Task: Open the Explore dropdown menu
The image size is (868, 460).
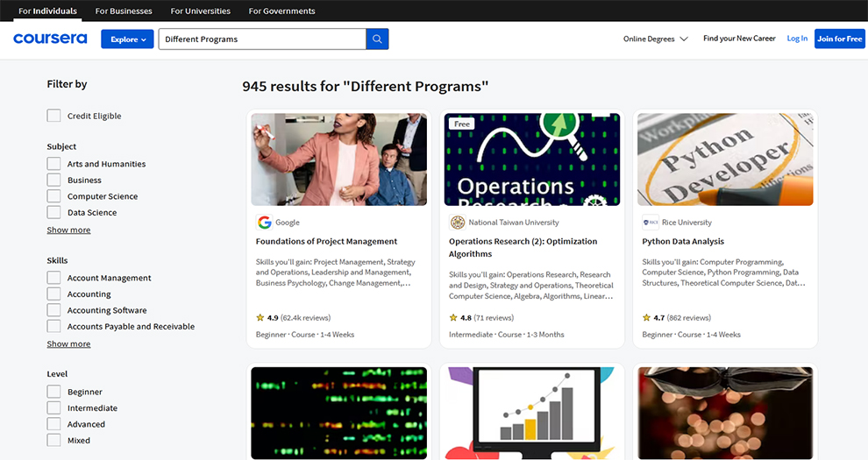Action: (127, 39)
